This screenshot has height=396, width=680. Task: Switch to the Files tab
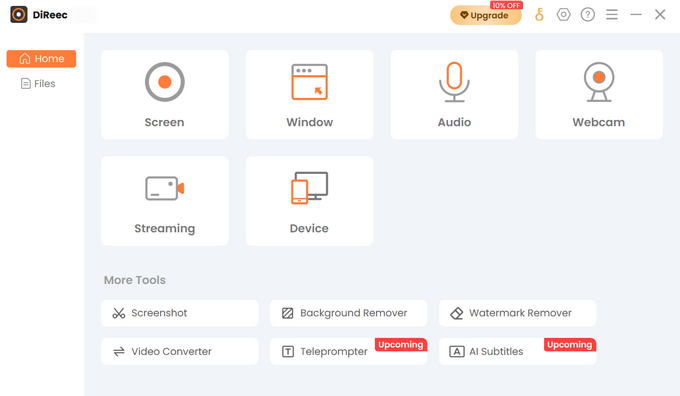tap(38, 83)
